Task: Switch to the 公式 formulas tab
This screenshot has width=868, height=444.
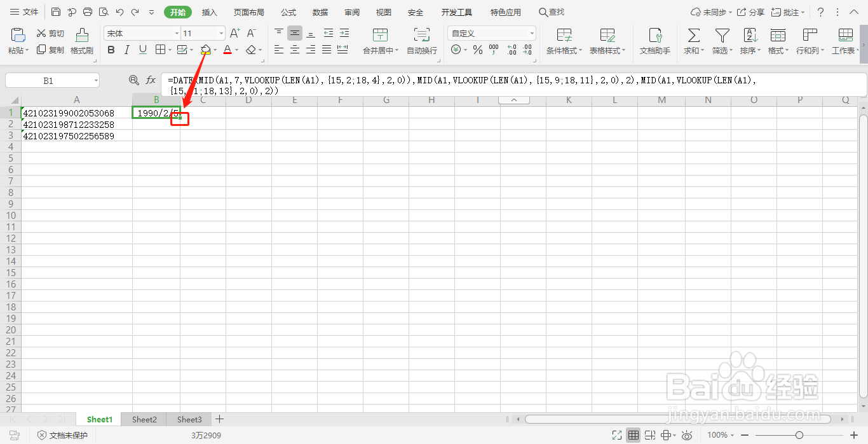Action: point(288,12)
